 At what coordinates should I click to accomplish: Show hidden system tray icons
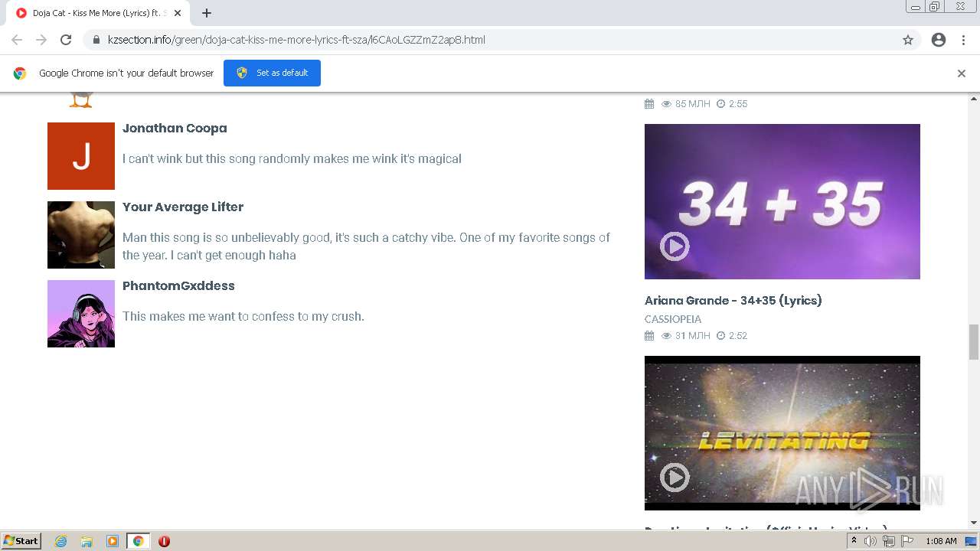point(854,541)
